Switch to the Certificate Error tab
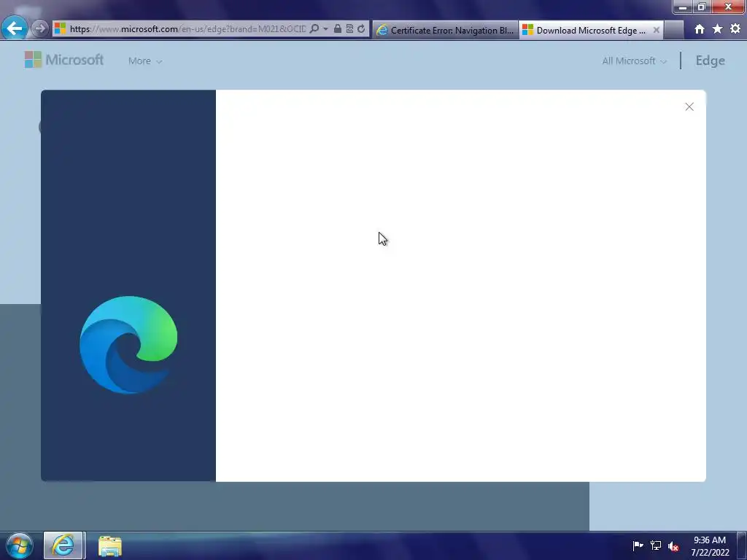This screenshot has width=747, height=560. click(x=446, y=30)
